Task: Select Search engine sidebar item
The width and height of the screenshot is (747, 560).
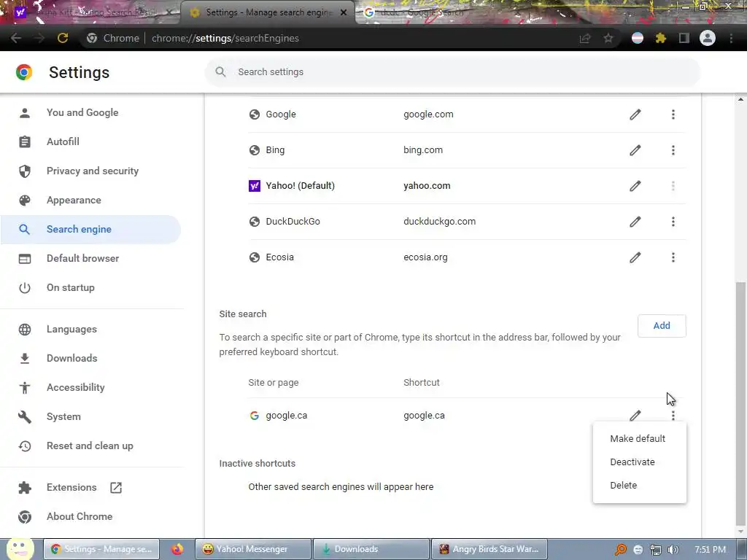Action: click(x=90, y=229)
